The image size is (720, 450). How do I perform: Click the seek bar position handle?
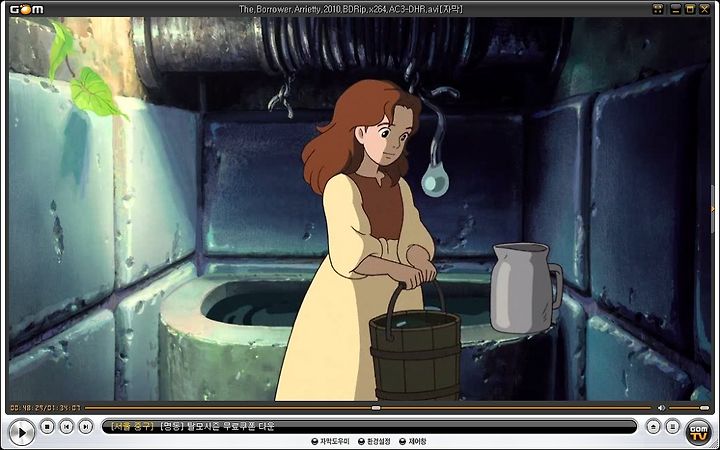(x=376, y=408)
